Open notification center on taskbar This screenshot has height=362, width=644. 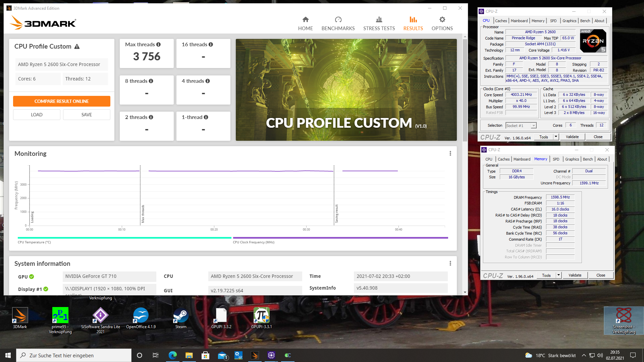(633, 355)
